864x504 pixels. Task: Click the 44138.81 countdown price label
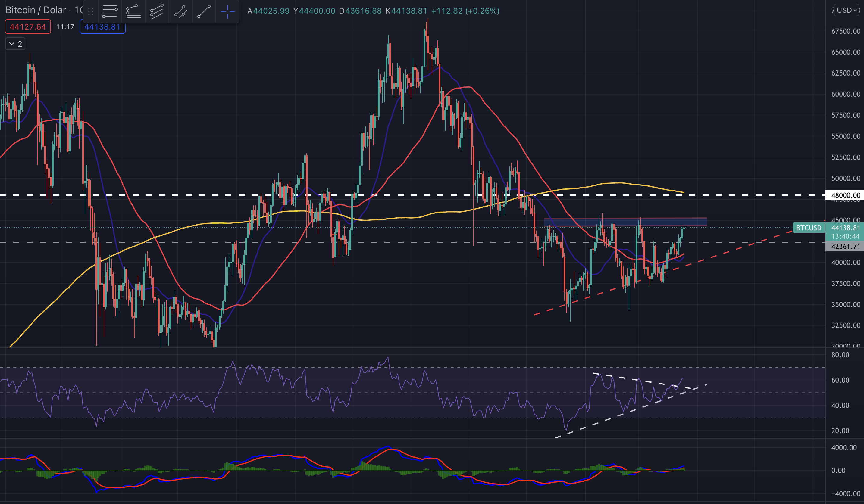845,232
